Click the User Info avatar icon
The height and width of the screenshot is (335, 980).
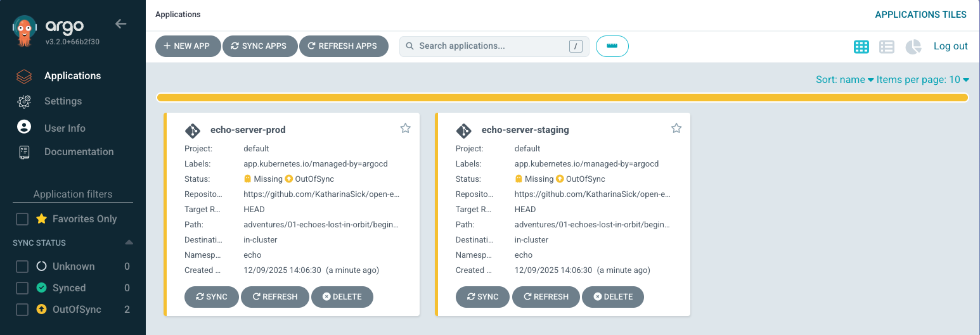click(24, 127)
